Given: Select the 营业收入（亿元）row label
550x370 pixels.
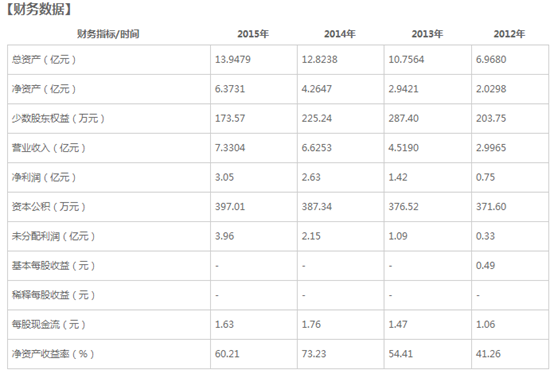Looking at the screenshot, I should (49, 148).
